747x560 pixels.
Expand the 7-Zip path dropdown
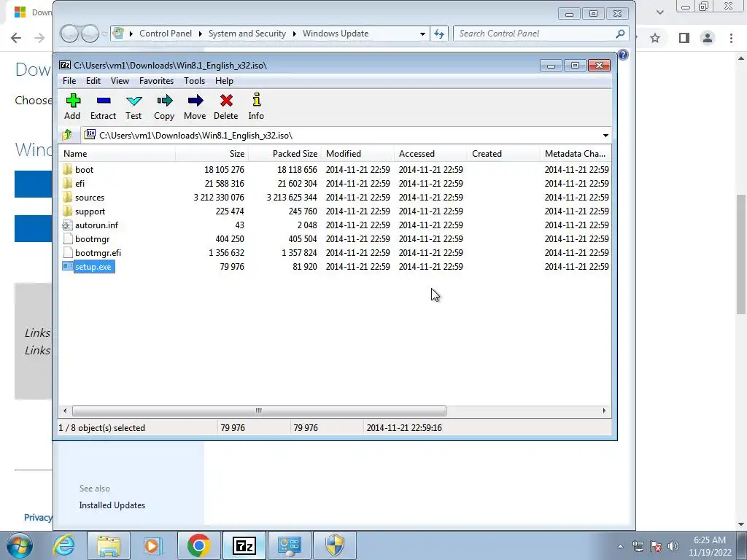point(605,136)
